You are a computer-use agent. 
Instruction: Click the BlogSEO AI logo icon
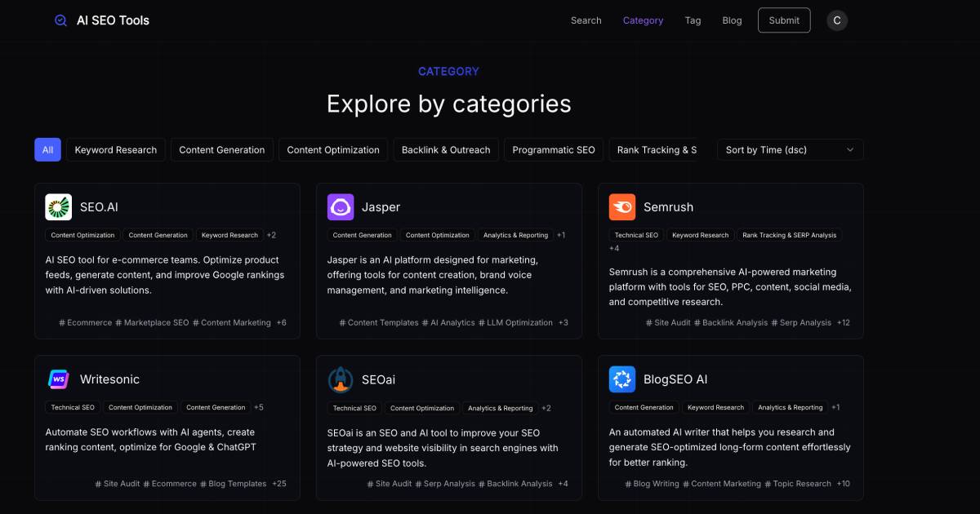(x=621, y=379)
